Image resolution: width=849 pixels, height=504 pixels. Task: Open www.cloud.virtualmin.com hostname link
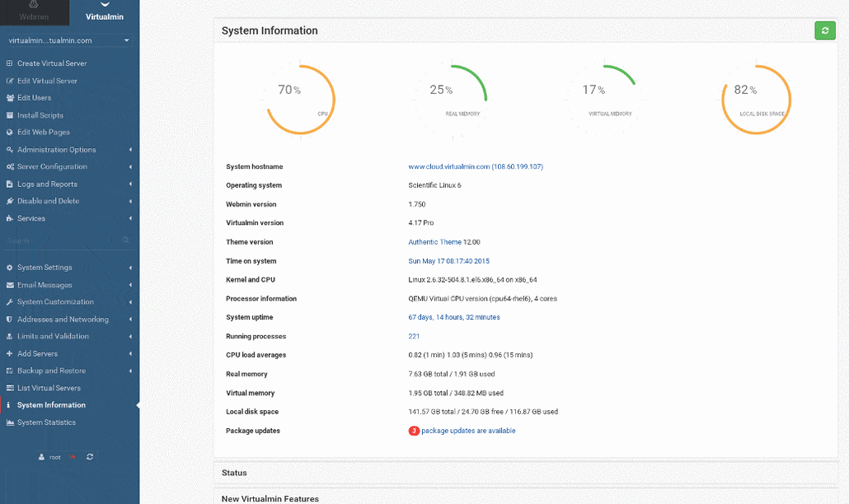(x=476, y=166)
